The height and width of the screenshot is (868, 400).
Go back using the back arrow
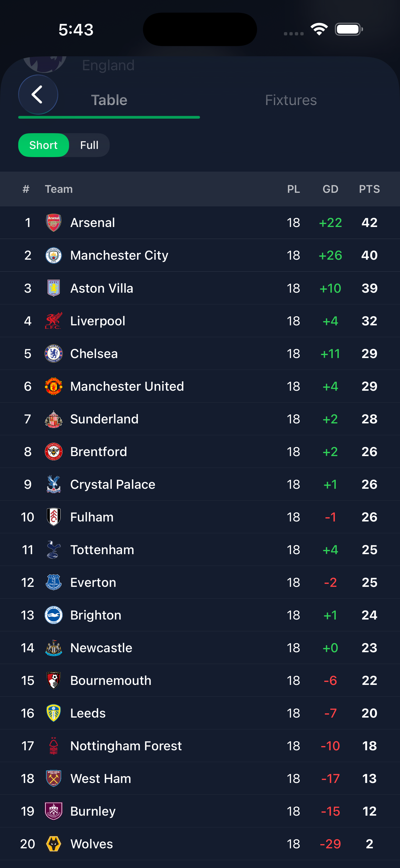click(38, 94)
